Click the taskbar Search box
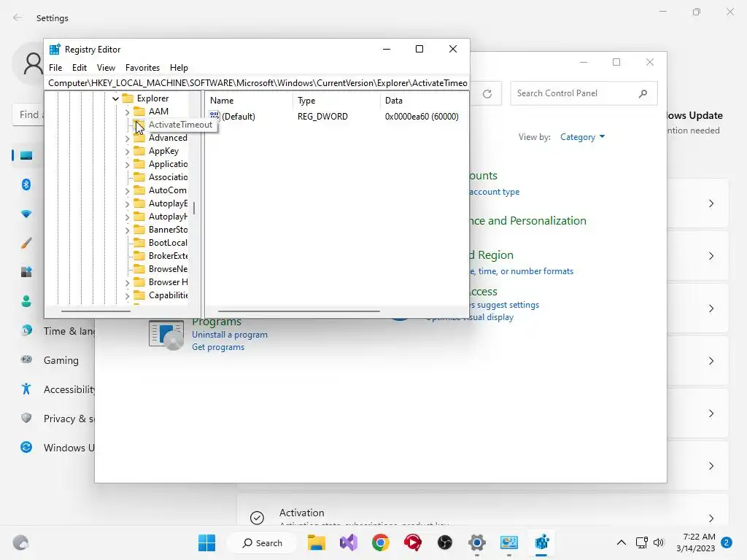Viewport: 747px width, 560px height. tap(262, 542)
